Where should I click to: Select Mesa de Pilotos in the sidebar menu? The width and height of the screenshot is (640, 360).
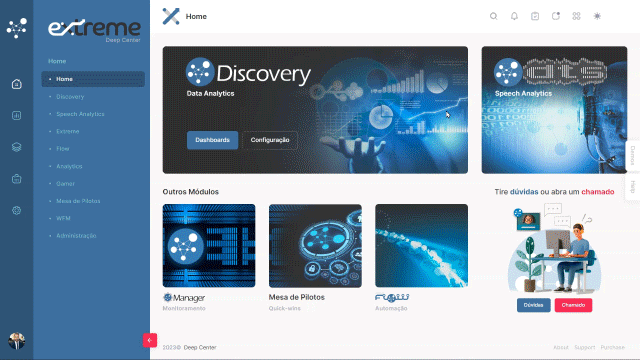[78, 201]
